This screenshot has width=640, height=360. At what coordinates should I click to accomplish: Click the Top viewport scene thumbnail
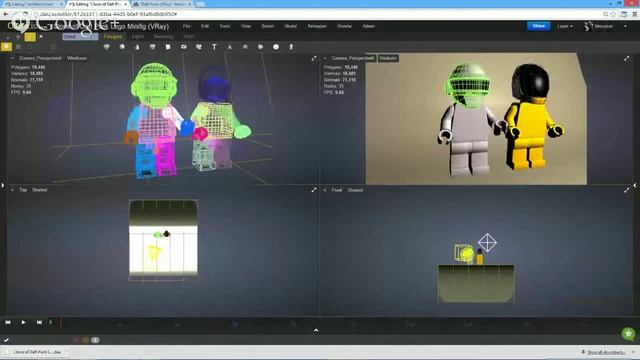click(x=163, y=240)
